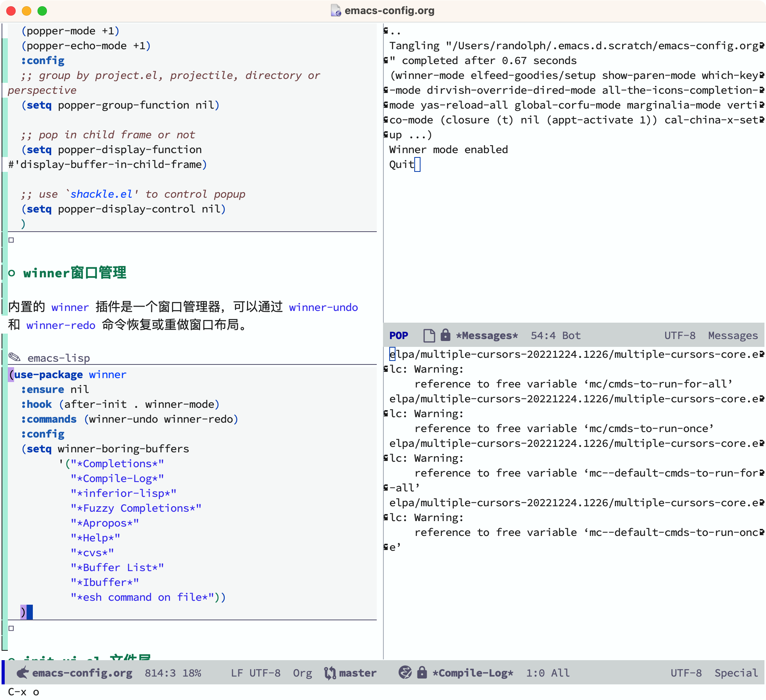
Task: Click the setq popper-display-control nil line
Action: point(123,209)
